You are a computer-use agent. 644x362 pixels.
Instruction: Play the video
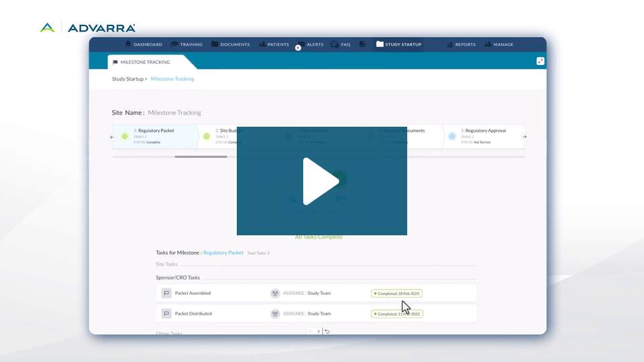321,180
